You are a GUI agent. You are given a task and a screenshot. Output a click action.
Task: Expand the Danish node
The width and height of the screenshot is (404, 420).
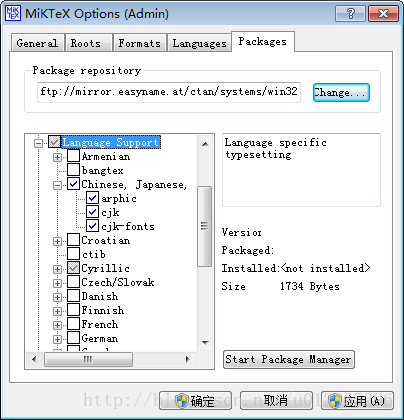(57, 297)
